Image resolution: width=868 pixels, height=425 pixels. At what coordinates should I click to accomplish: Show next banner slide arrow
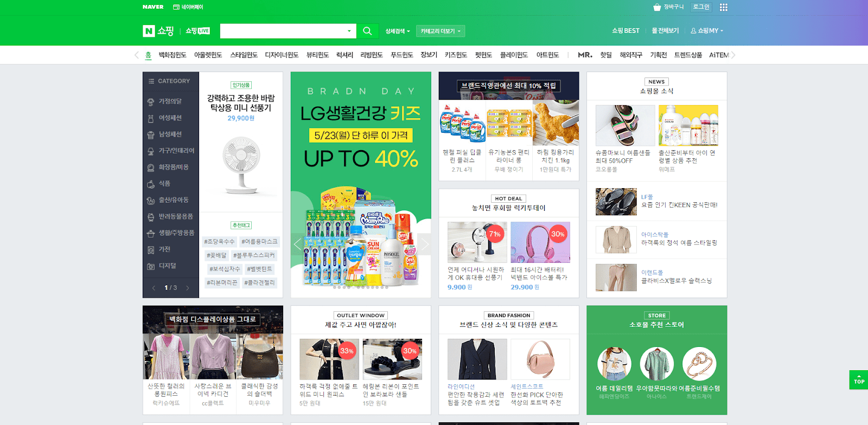[425, 244]
